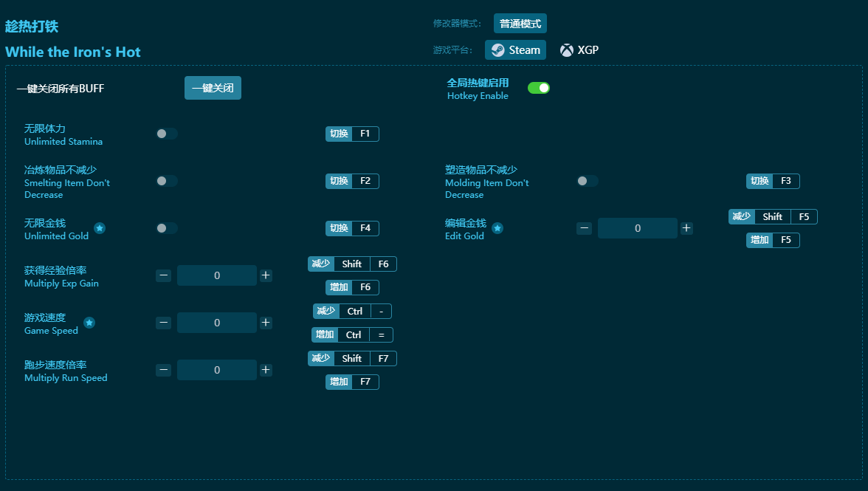Toggle Smelting Item Don't Decrease switch
The image size is (868, 491).
click(167, 181)
